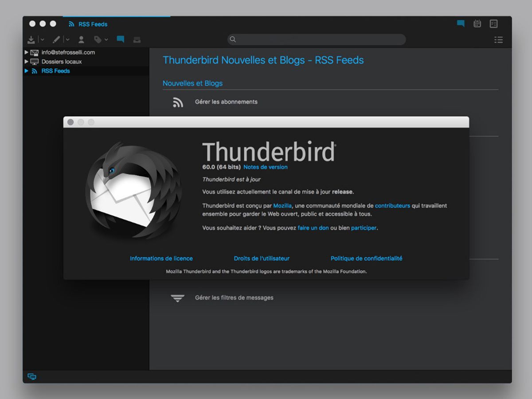Viewport: 532px width, 399px height.
Task: Open the Calendar tab icon
Action: pyautogui.click(x=477, y=24)
